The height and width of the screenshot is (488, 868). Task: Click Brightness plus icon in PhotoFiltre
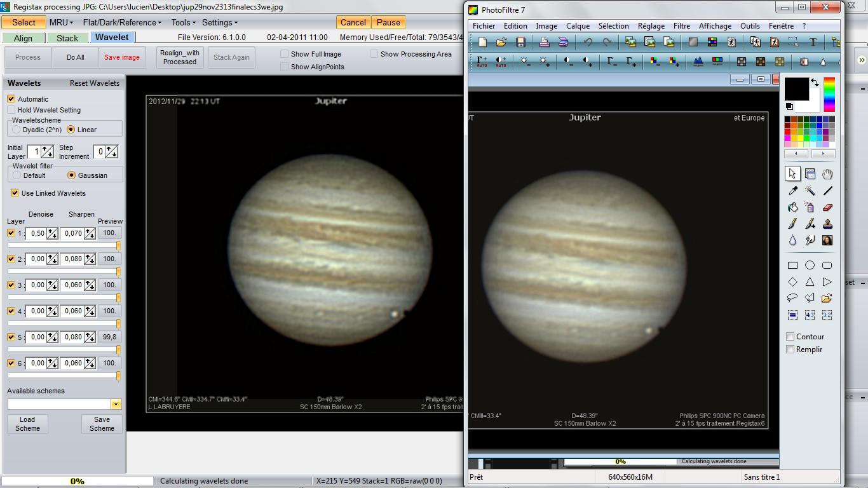545,62
